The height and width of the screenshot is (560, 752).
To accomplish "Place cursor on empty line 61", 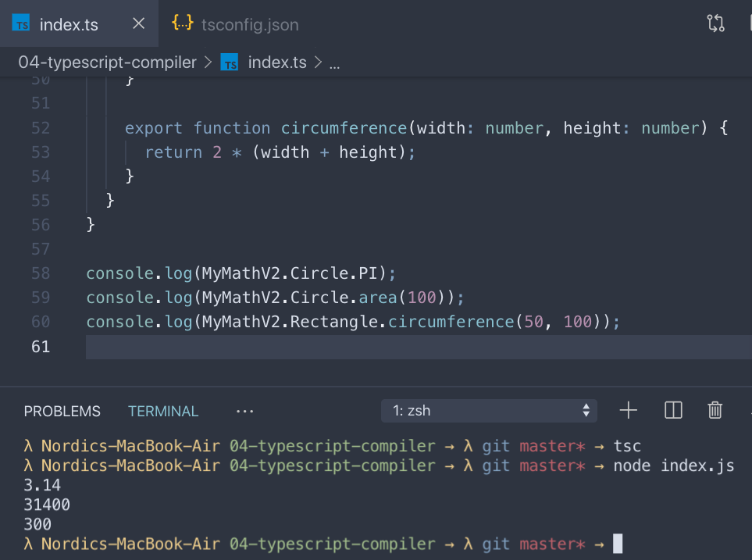I will click(x=419, y=347).
